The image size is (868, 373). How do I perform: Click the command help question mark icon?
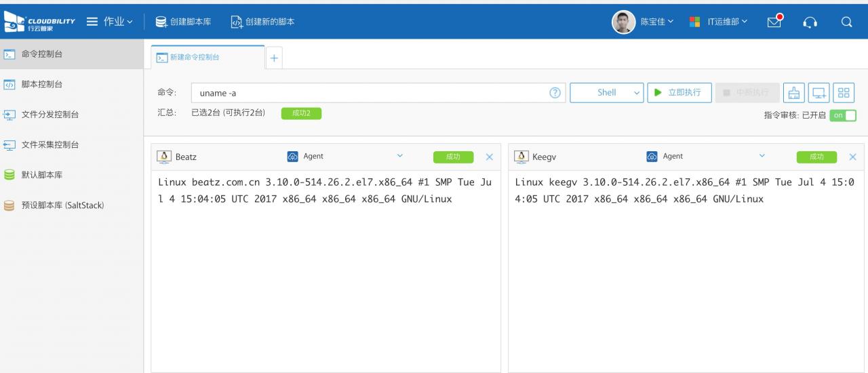pos(555,93)
